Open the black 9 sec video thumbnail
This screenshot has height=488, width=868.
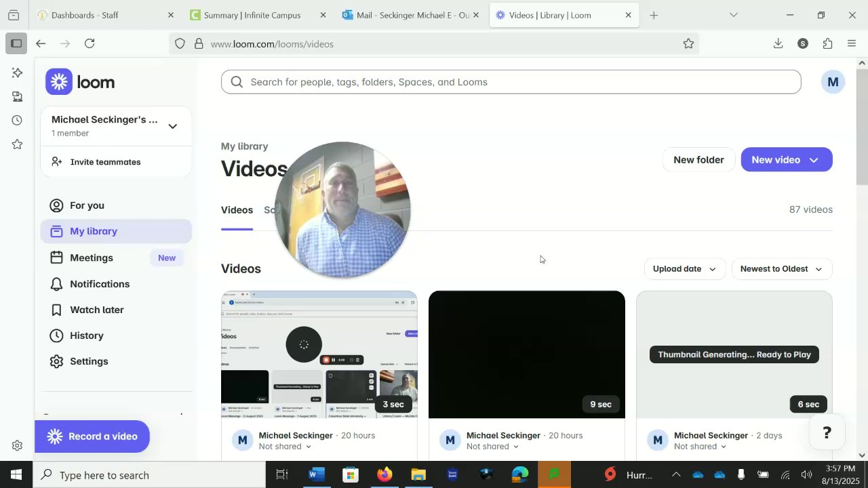click(x=527, y=354)
